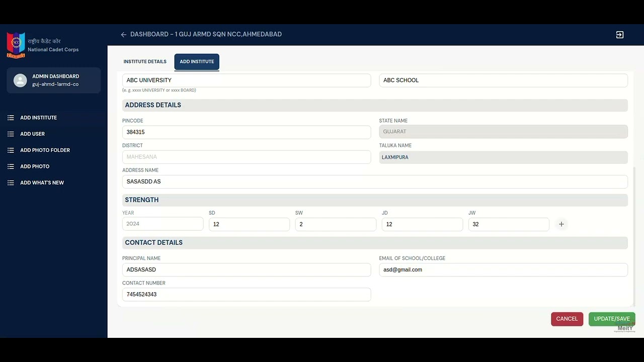The image size is (644, 362).
Task: Click the UPDATE/SAVE button
Action: pos(612,319)
